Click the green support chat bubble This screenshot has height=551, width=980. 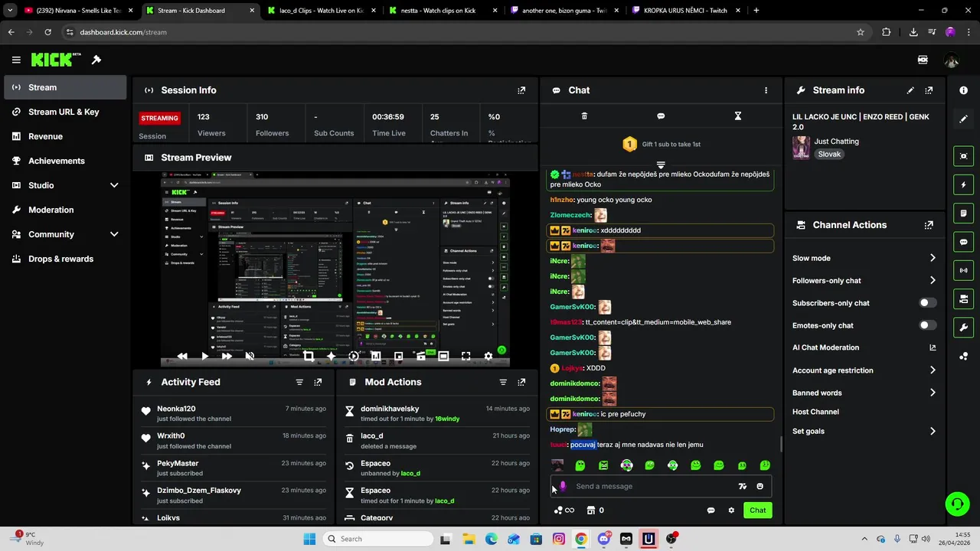click(x=957, y=503)
